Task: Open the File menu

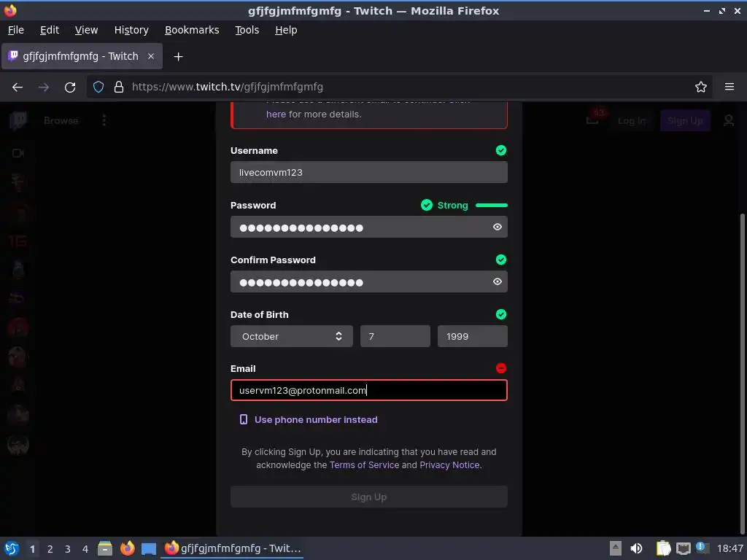Action: point(16,30)
